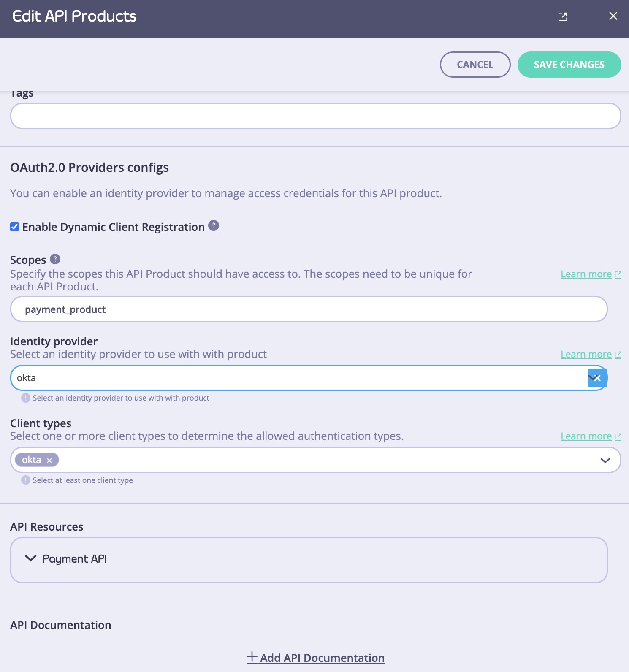Viewport: 629px width, 672px height.
Task: Click the Save Changes button
Action: (x=569, y=65)
